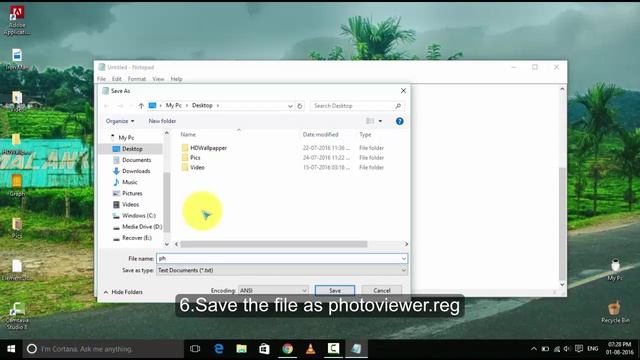Click the back navigation arrow
The width and height of the screenshot is (640, 360).
click(107, 106)
